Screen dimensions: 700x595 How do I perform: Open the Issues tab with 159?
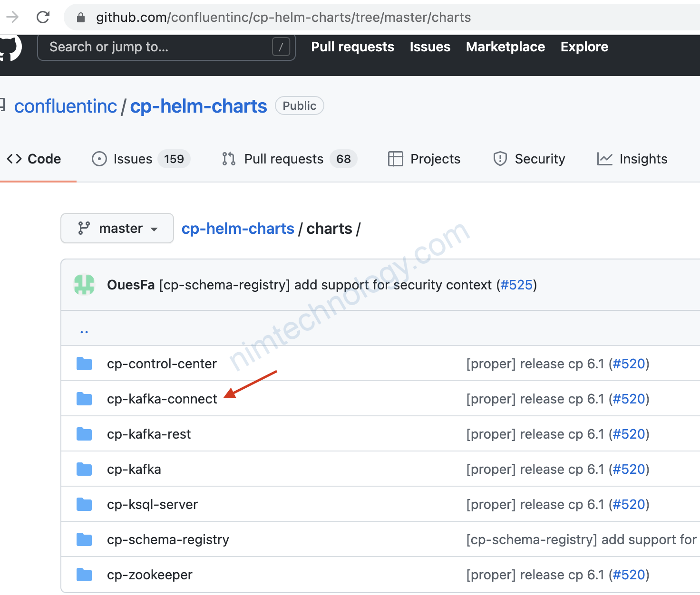click(x=141, y=159)
